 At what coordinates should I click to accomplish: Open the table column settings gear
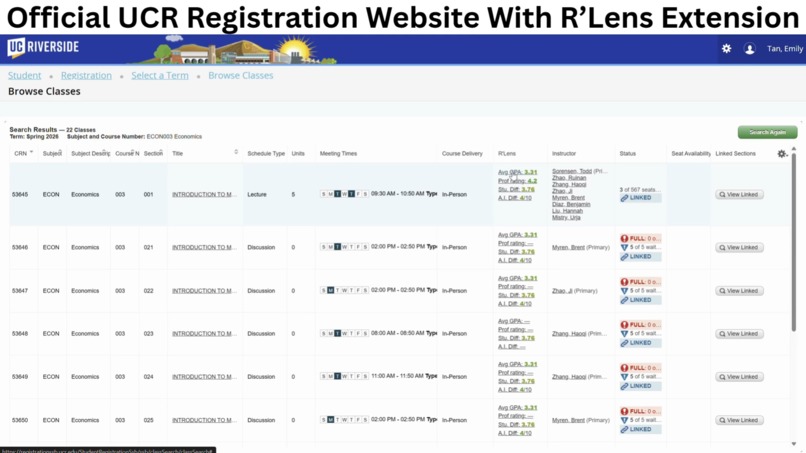[x=782, y=154]
